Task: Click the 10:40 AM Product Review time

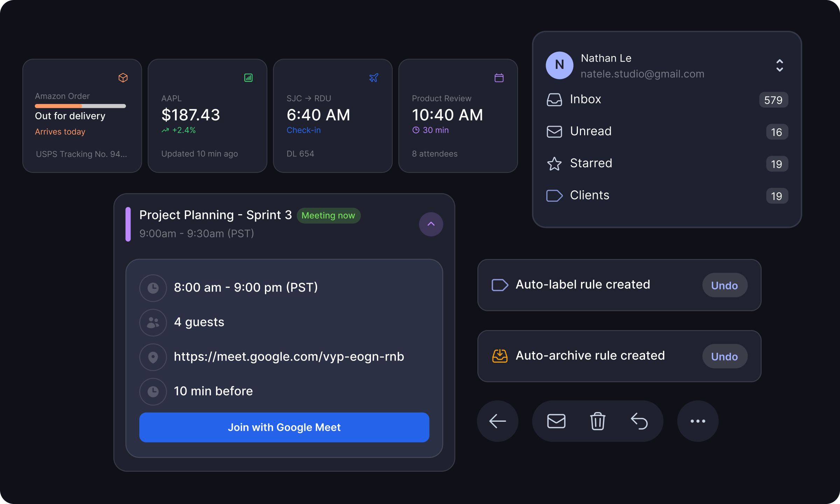Action: click(x=447, y=115)
